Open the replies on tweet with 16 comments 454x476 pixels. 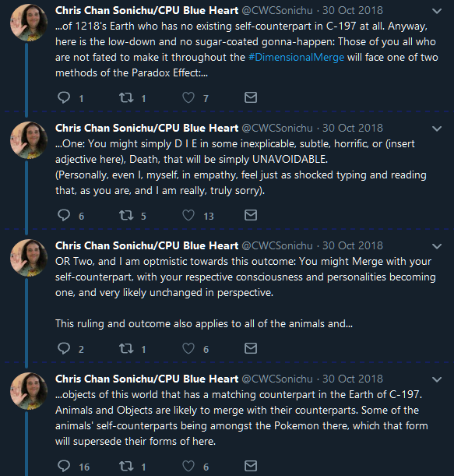click(64, 466)
